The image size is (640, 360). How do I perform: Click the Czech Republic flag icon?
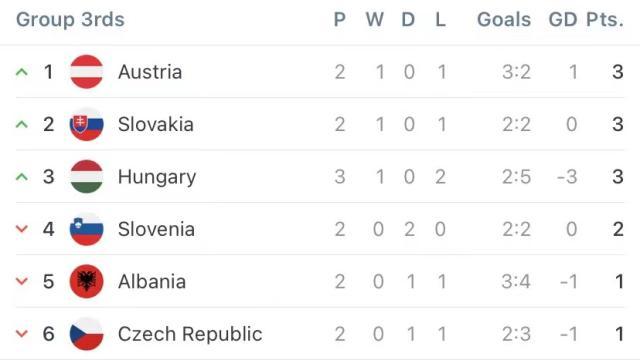pos(87,334)
